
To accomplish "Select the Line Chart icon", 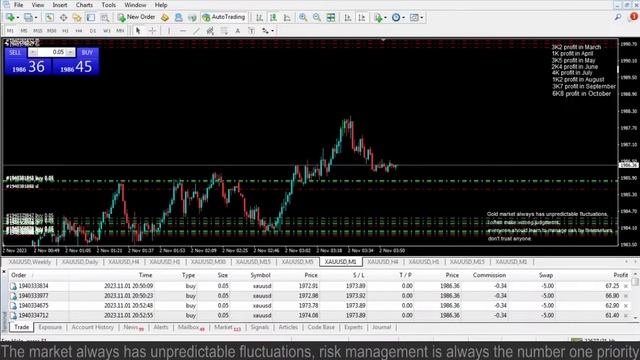I will point(287,18).
